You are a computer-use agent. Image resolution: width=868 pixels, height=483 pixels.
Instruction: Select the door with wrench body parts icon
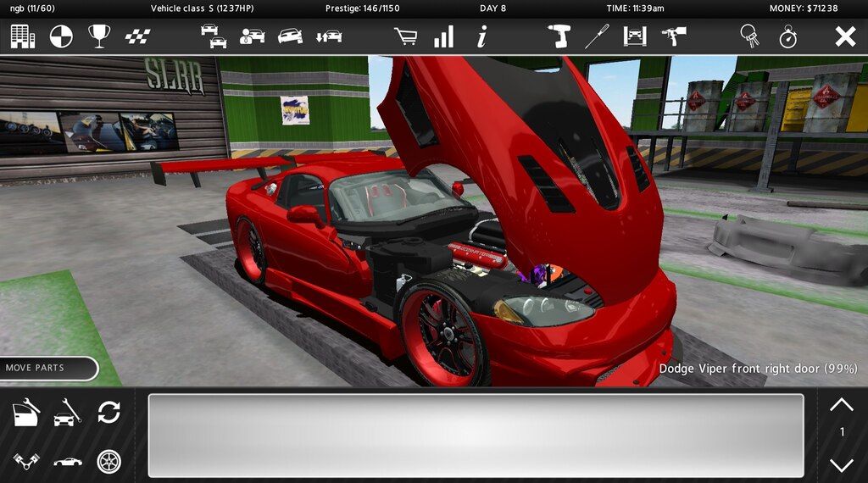click(x=25, y=413)
